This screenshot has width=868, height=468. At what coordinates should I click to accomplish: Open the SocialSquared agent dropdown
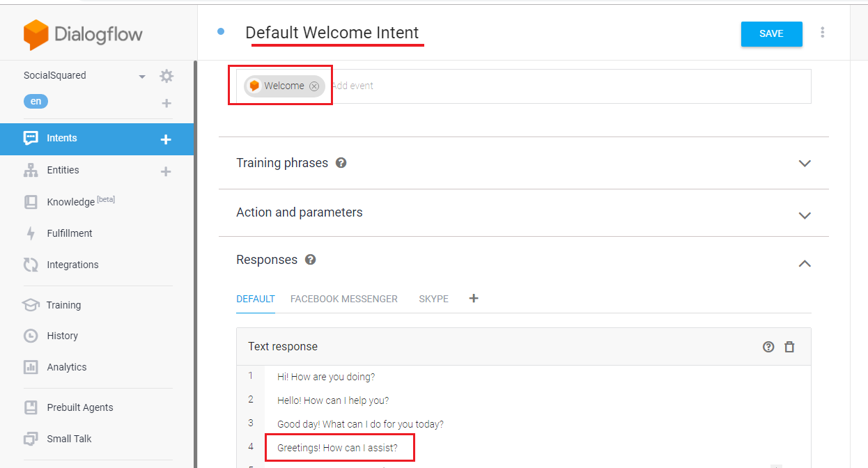tap(142, 76)
